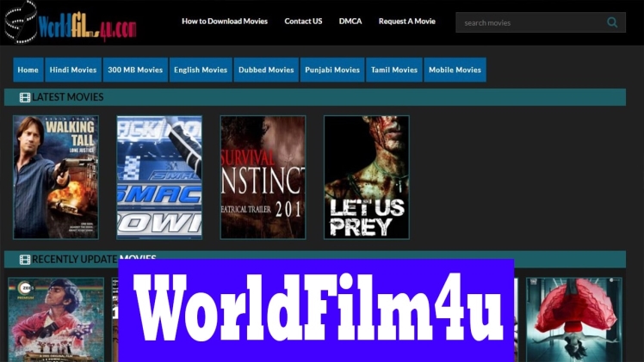Open the Request A Movie link

point(406,21)
